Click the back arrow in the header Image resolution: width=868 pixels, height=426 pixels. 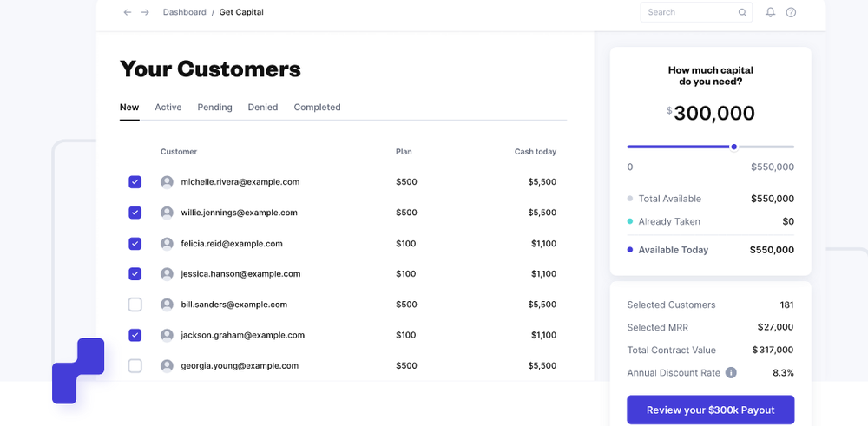128,12
